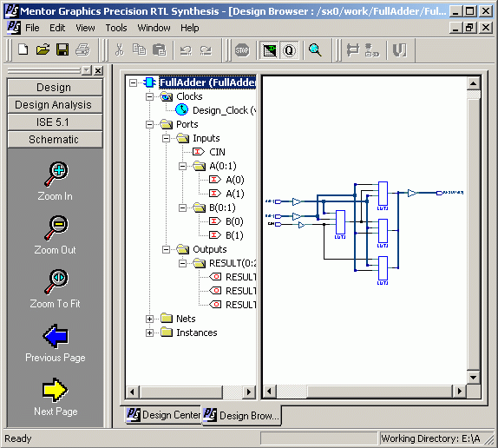The height and width of the screenshot is (448, 498).
Task: Switch to the Design Browser tab
Action: pos(242,415)
